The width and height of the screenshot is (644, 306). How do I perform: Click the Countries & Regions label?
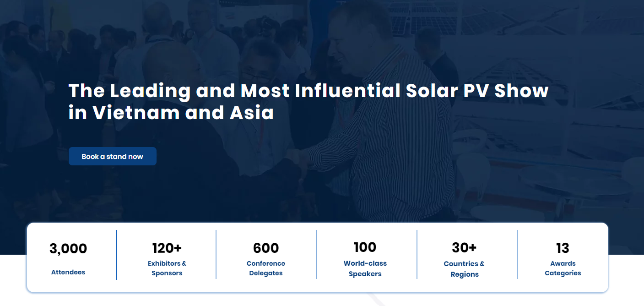464,269
